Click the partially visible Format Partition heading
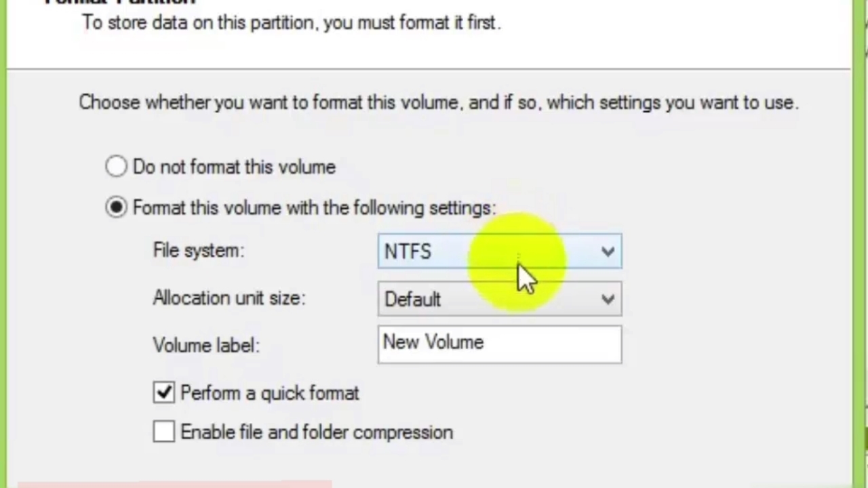Viewport: 868px width, 488px height. point(120,3)
